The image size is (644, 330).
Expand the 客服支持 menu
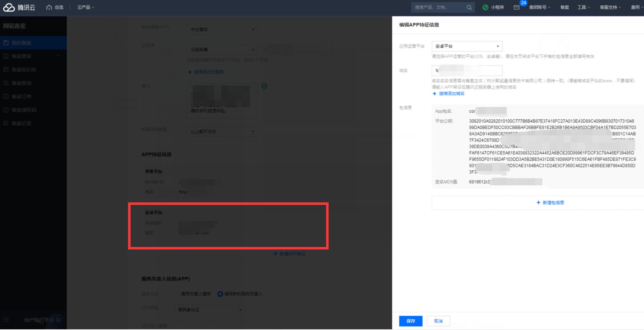pos(610,7)
